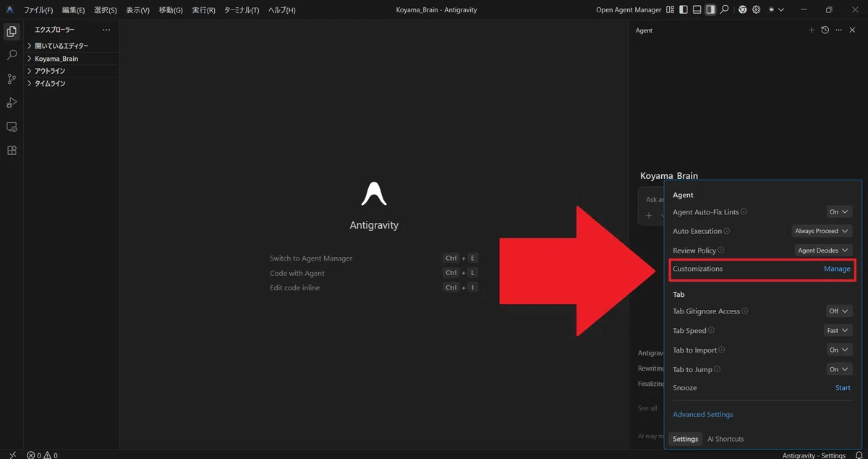Open Run and Debug view
The height and width of the screenshot is (459, 868).
point(12,103)
